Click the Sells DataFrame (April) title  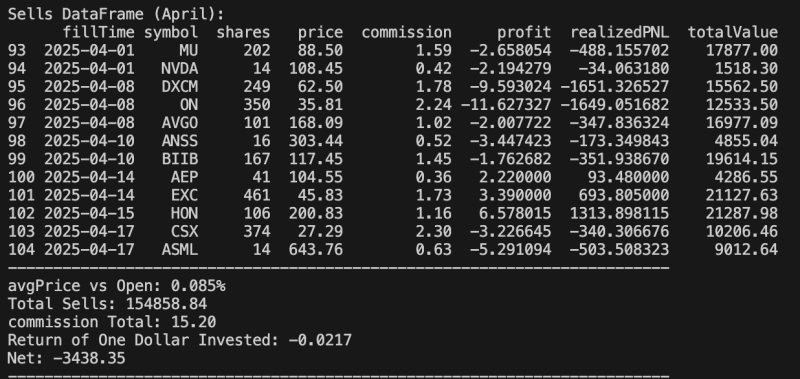[x=116, y=14]
